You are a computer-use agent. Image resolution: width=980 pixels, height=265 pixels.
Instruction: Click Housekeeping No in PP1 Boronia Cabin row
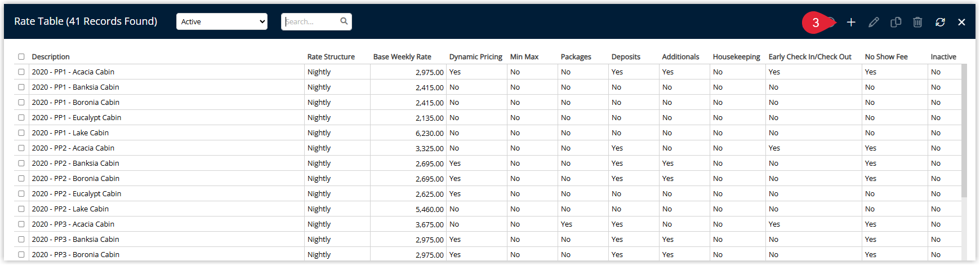tap(718, 103)
